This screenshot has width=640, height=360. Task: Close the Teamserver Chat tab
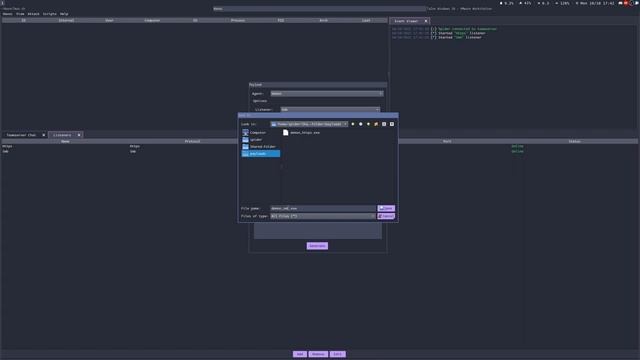click(x=44, y=135)
